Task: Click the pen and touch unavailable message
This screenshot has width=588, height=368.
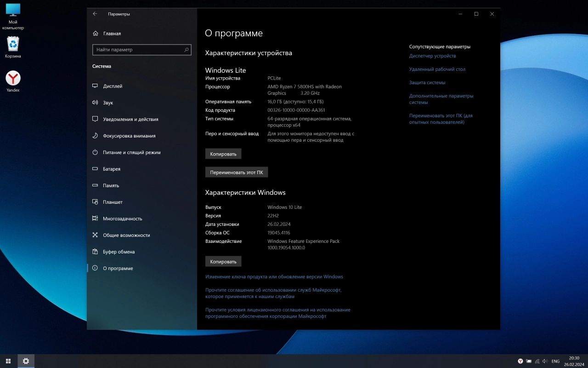Action: pos(311,137)
